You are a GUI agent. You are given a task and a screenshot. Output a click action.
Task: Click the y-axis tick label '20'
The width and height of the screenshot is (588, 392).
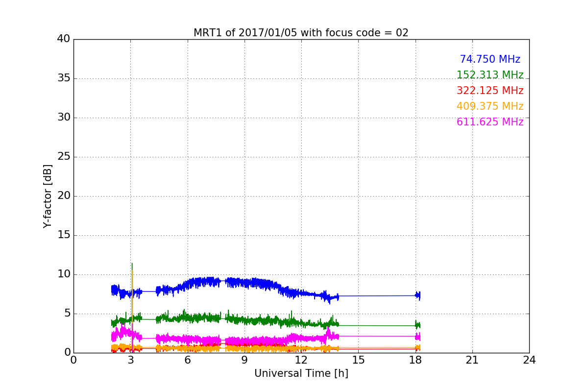64,196
